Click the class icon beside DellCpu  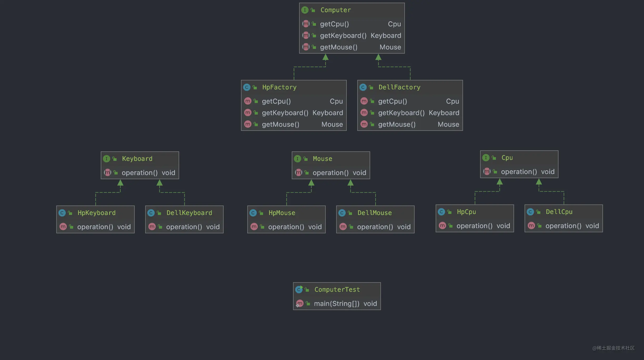point(530,212)
